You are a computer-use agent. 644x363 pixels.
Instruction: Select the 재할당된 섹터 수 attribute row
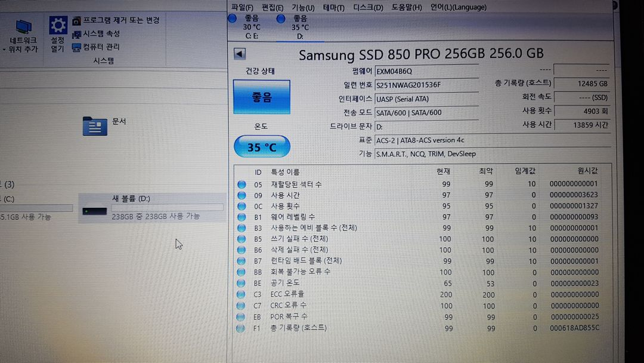422,184
